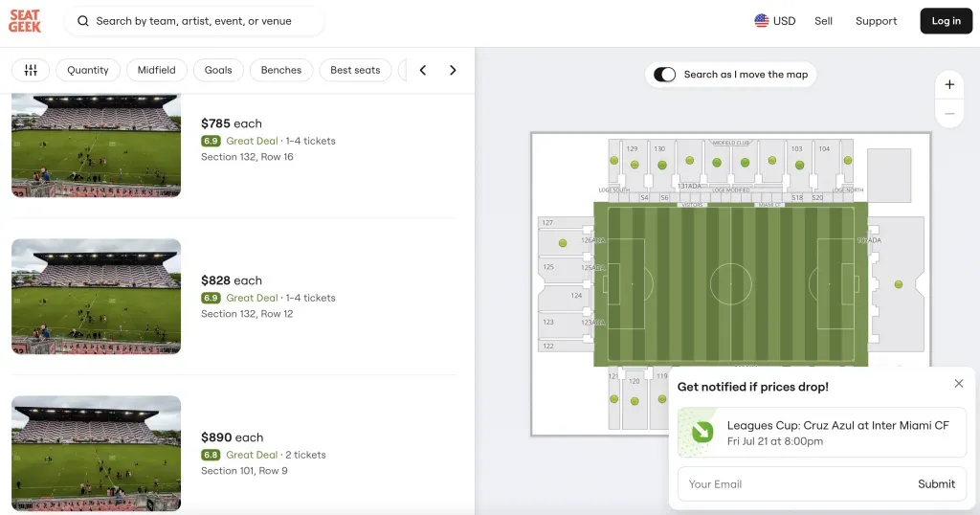Open the filter settings sliders icon
Image resolution: width=980 pixels, height=515 pixels.
[x=31, y=70]
